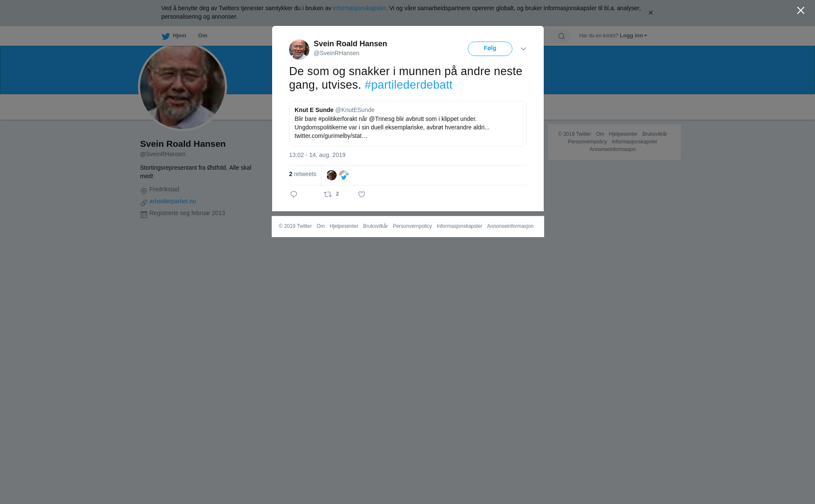This screenshot has height=504, width=815.
Task: Retweet the tweet using the retweet icon
Action: click(328, 194)
